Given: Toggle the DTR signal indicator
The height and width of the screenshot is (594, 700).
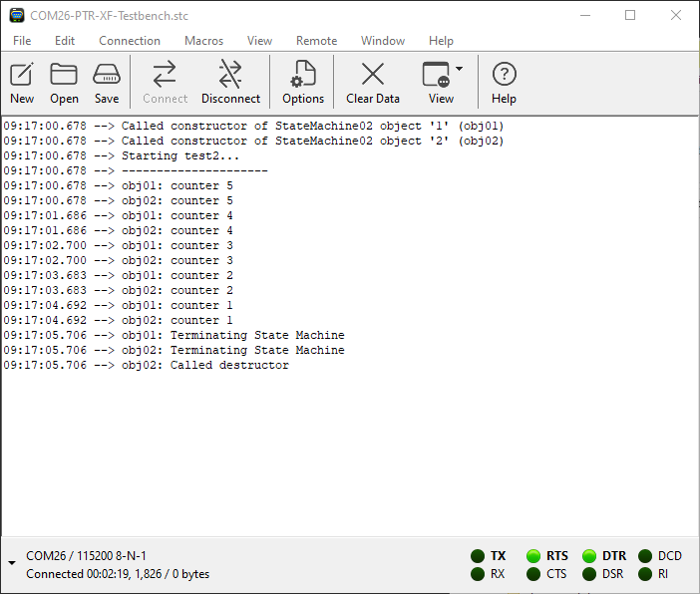Looking at the screenshot, I should (590, 556).
